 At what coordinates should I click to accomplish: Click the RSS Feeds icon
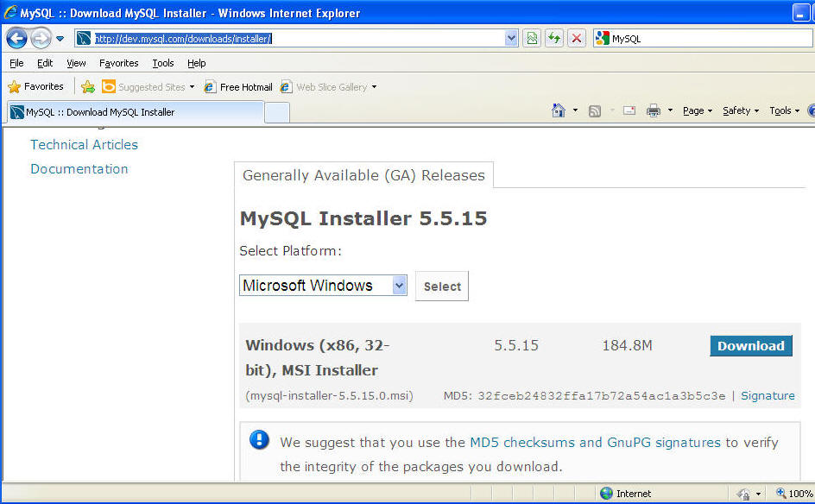pyautogui.click(x=595, y=110)
